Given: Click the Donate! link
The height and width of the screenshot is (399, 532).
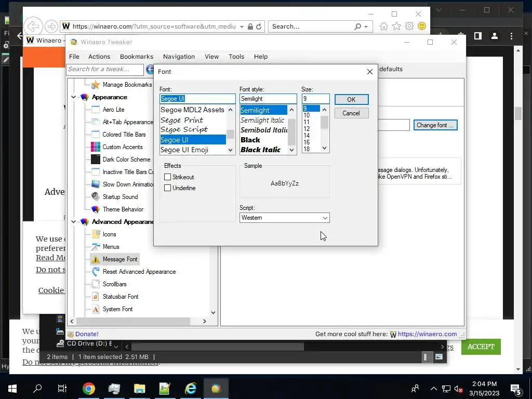Looking at the screenshot, I should click(87, 334).
